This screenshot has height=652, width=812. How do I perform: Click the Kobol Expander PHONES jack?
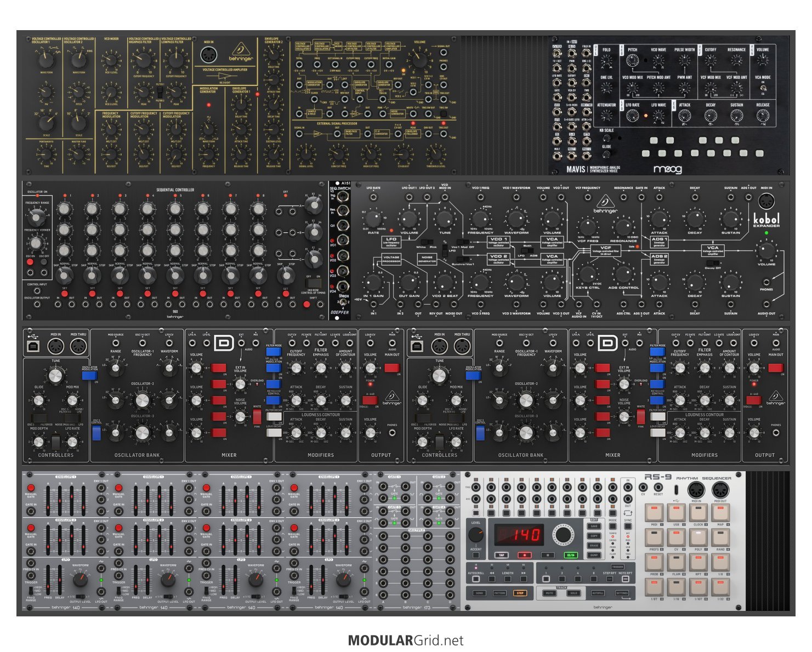pos(766,282)
